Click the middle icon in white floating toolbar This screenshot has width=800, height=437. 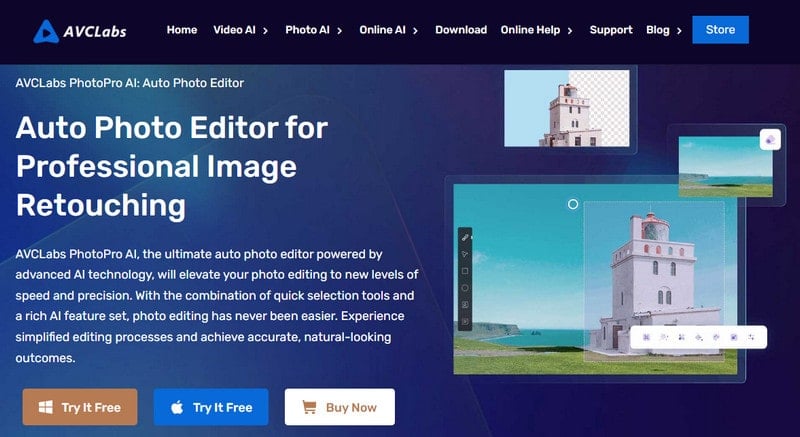[x=699, y=337]
